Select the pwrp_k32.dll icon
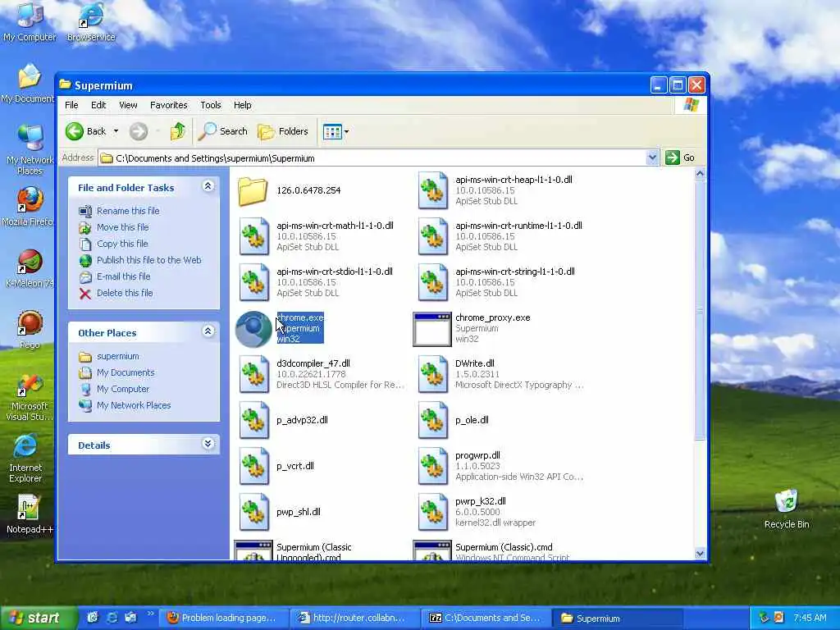Image resolution: width=840 pixels, height=630 pixels. pos(433,513)
